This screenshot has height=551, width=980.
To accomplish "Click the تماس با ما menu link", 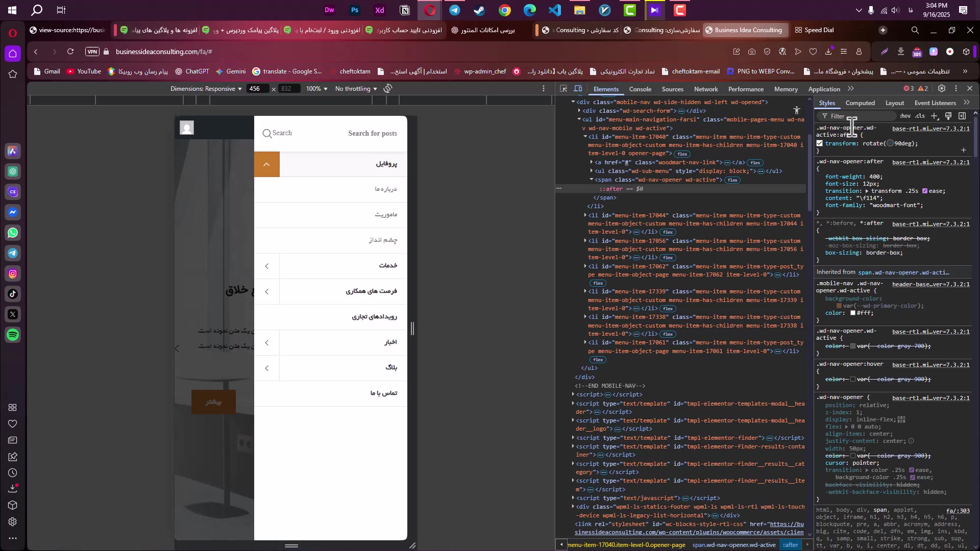I will pyautogui.click(x=383, y=393).
